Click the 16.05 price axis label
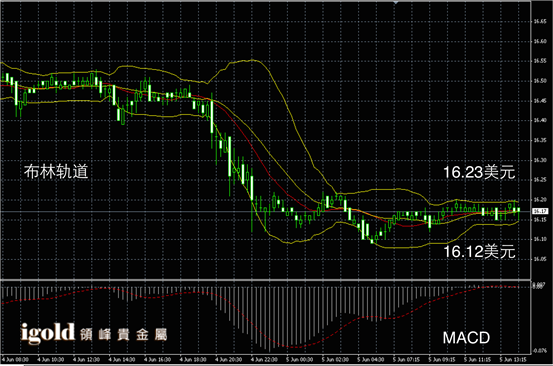 point(540,259)
